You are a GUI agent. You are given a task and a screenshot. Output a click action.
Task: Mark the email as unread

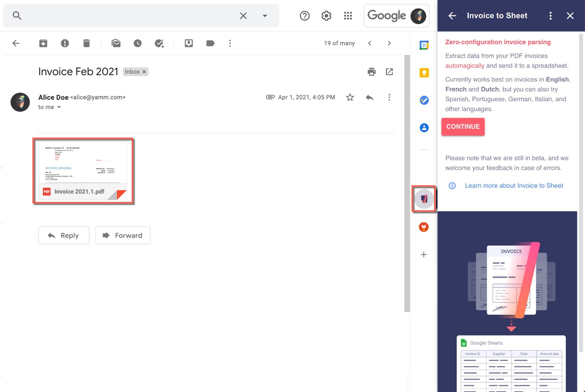[116, 43]
